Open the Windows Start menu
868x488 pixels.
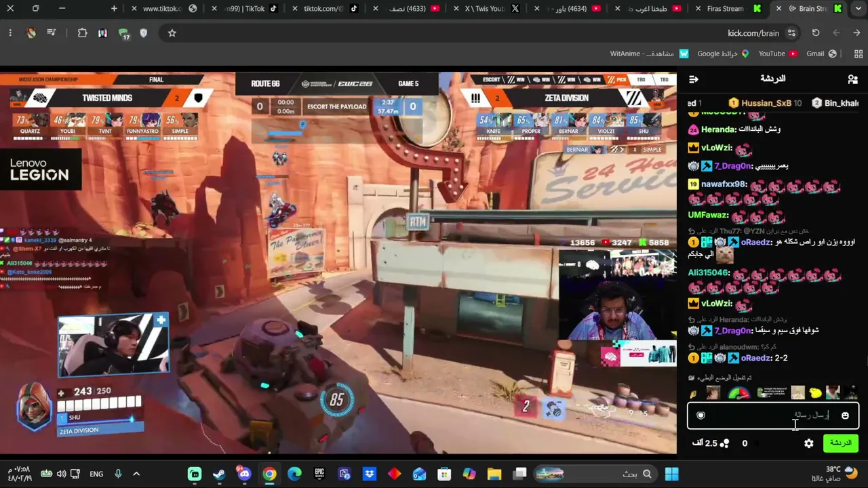click(671, 474)
